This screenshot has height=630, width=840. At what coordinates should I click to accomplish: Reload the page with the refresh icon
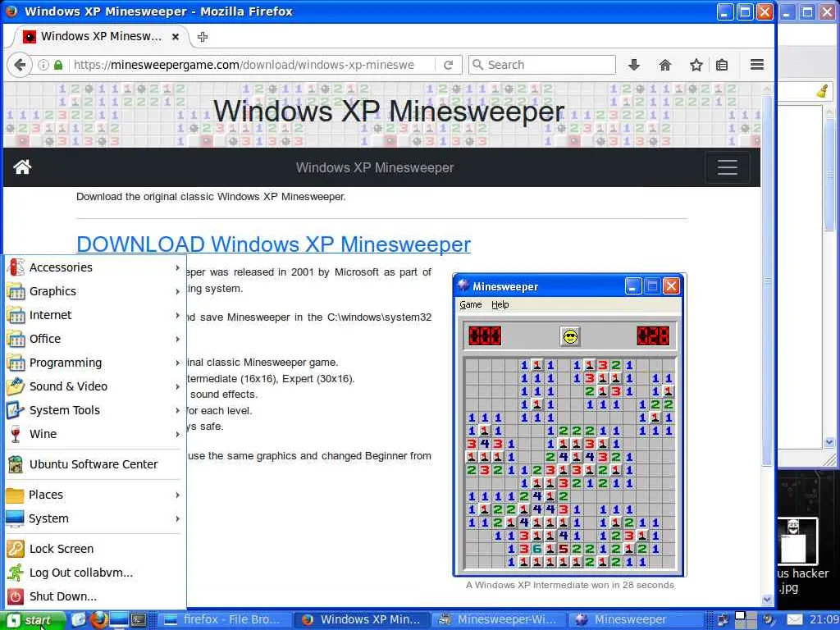tap(449, 65)
